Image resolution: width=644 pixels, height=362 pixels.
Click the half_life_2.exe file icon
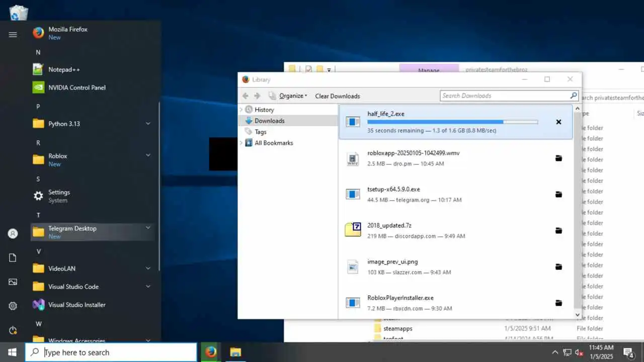click(x=353, y=122)
